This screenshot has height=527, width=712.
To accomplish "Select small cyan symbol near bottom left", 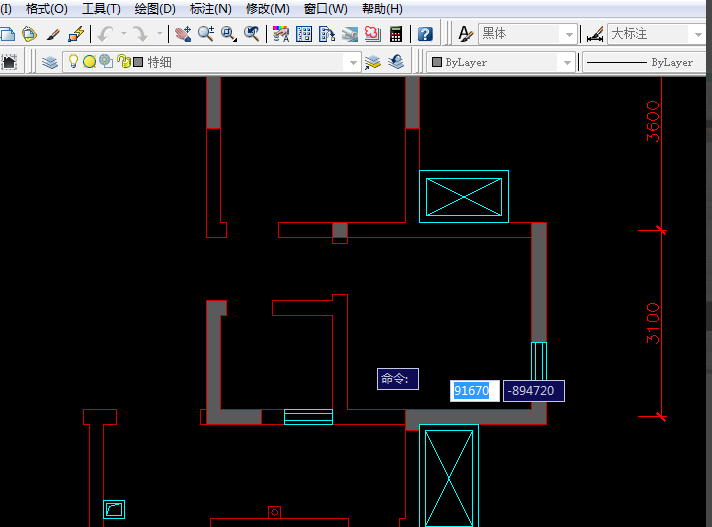I will 114,509.
